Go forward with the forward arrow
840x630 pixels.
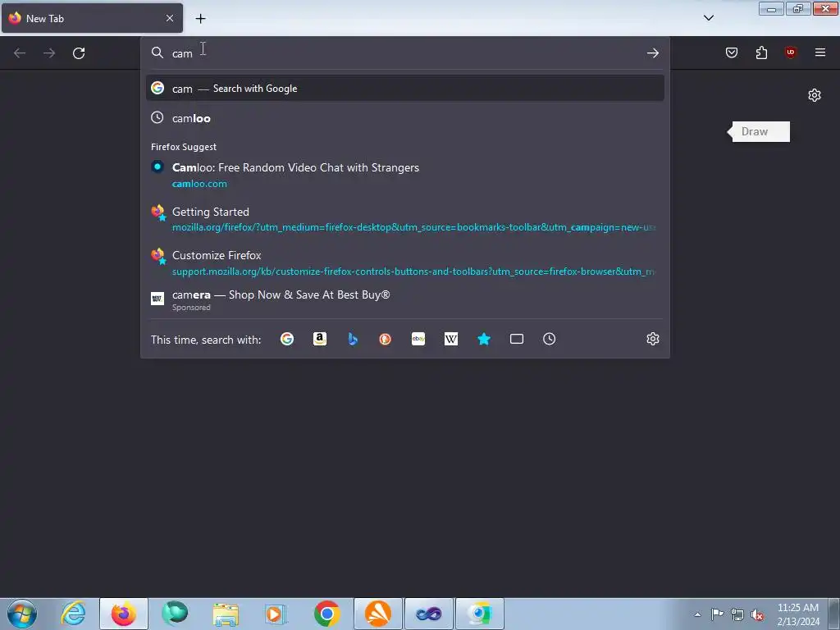point(49,53)
